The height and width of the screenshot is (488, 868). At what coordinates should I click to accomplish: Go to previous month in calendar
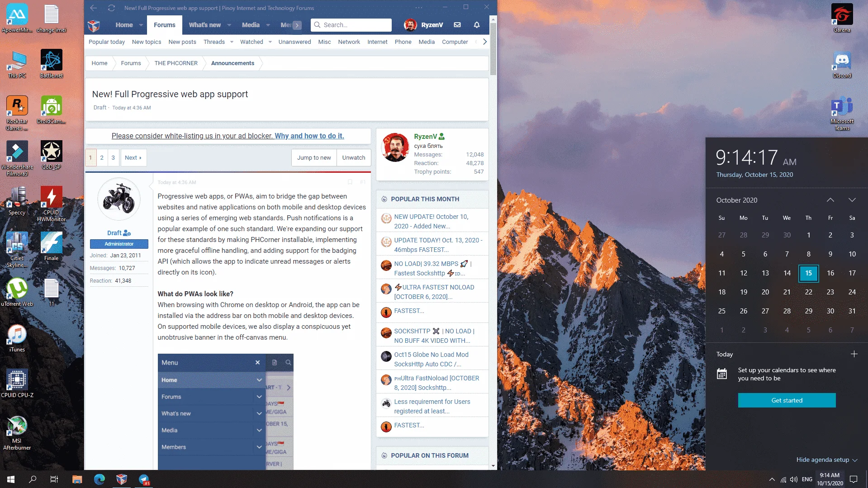(830, 200)
